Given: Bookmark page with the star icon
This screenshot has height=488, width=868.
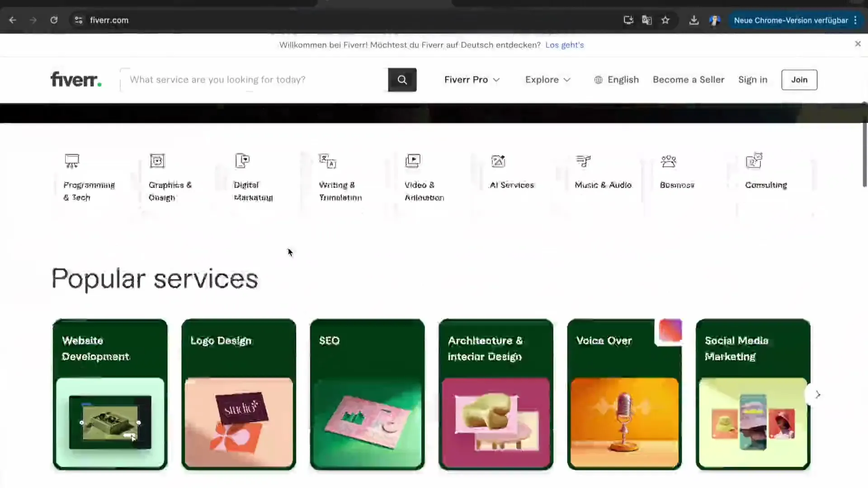Looking at the screenshot, I should pos(665,20).
